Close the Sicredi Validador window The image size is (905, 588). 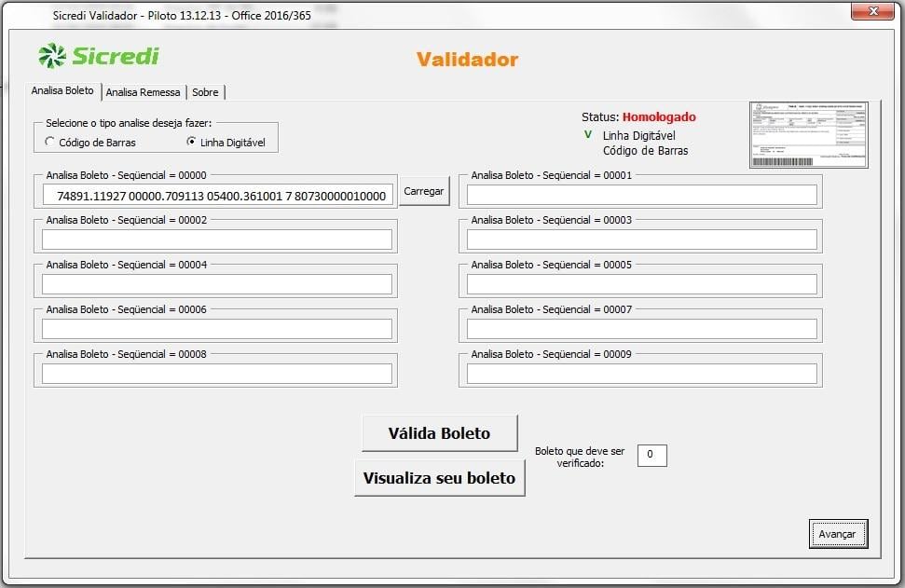point(872,11)
